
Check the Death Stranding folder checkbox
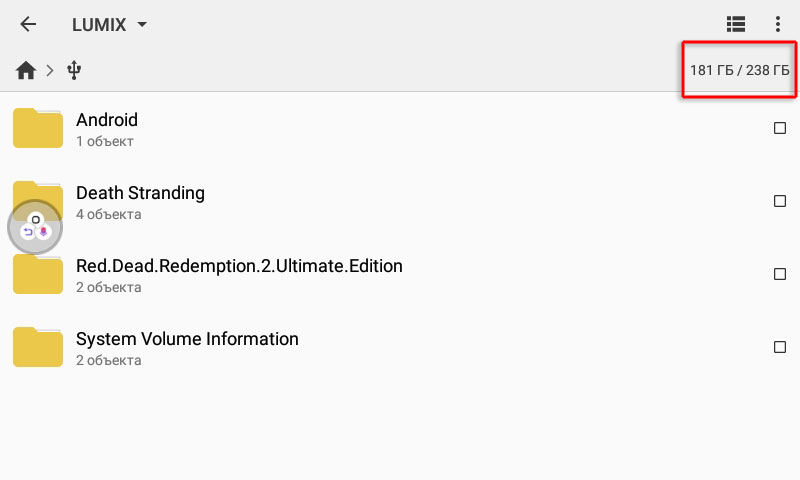point(780,201)
